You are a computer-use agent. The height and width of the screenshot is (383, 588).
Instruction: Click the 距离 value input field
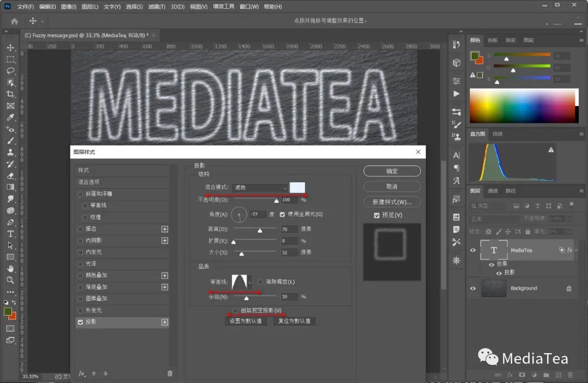(x=289, y=229)
